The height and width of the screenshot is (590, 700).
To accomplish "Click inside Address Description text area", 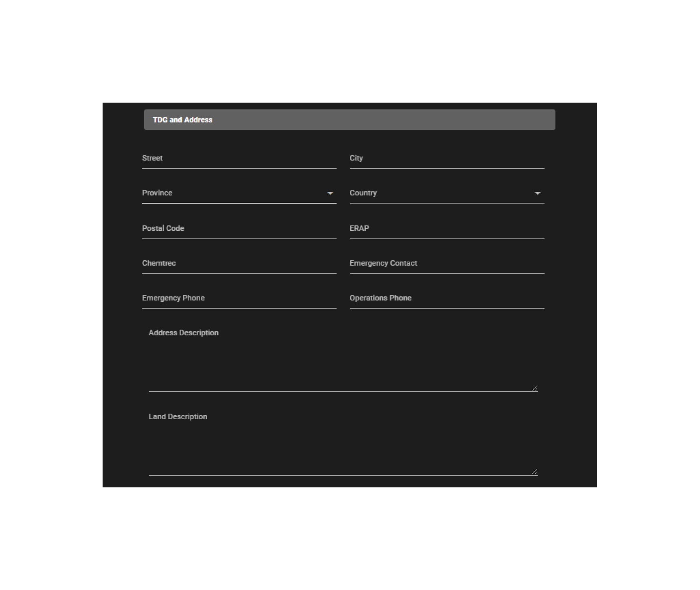I will coord(343,360).
